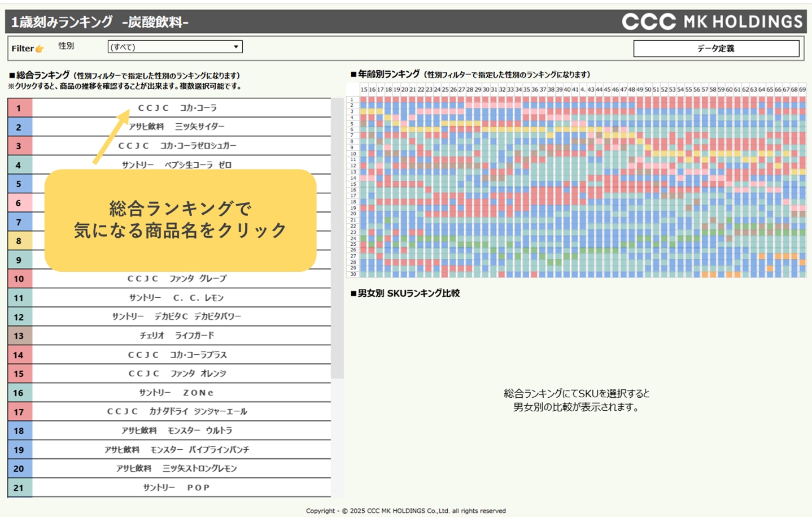Click the age 40 column header
The image size is (812, 517).
[567, 89]
